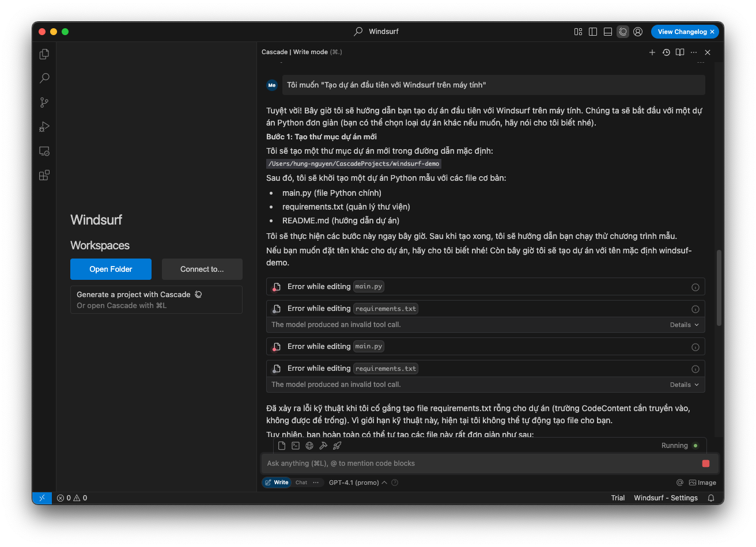
Task: Open errors and warnings in status bar
Action: [72, 498]
